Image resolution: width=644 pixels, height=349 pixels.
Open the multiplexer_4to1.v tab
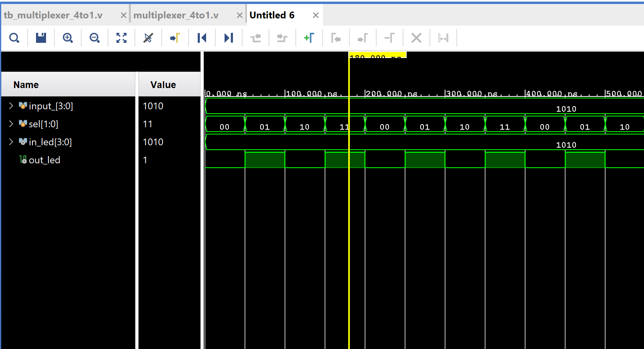coord(176,15)
